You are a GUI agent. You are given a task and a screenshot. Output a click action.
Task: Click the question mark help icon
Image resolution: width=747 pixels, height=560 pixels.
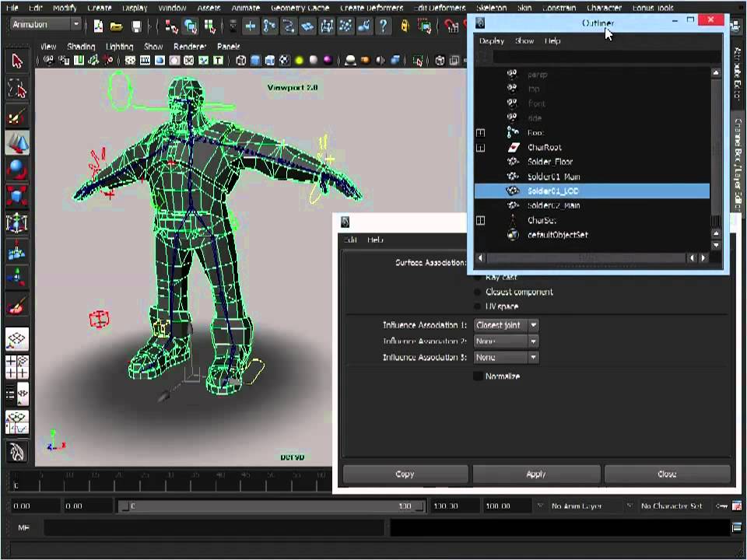click(384, 26)
